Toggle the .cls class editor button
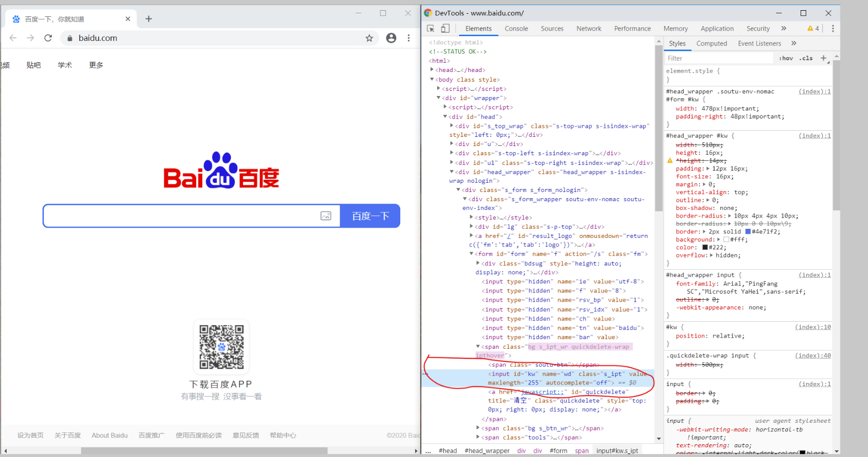 pyautogui.click(x=806, y=58)
